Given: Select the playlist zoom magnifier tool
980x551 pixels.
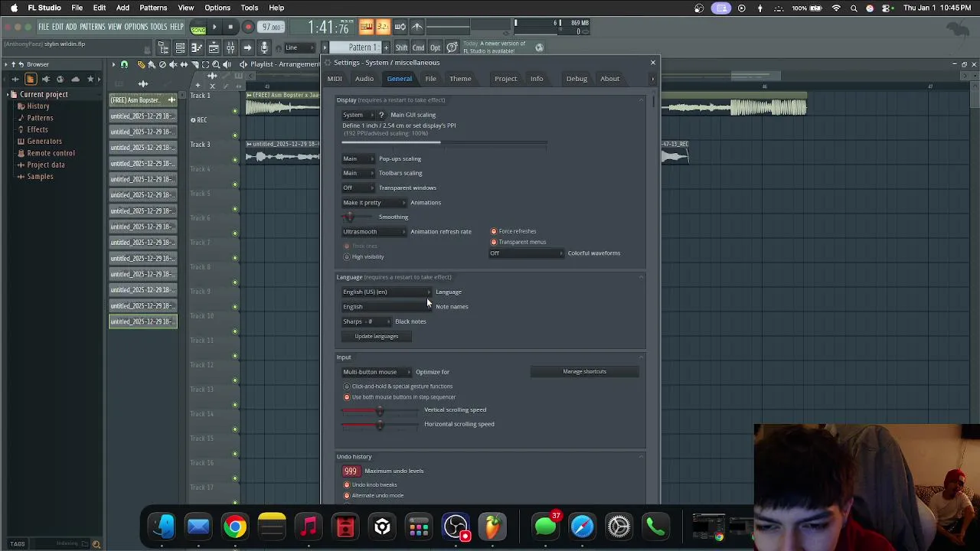Looking at the screenshot, I should pyautogui.click(x=216, y=65).
